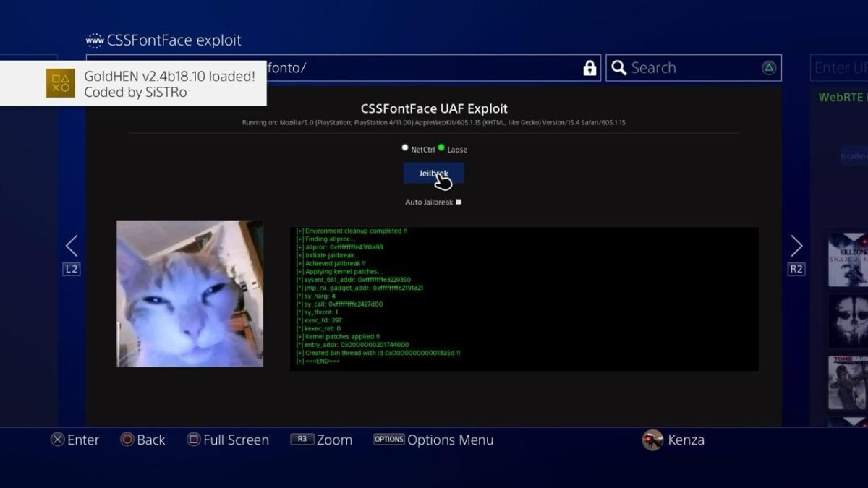Click the user agent 'Running on' text
The image size is (868, 488).
434,123
